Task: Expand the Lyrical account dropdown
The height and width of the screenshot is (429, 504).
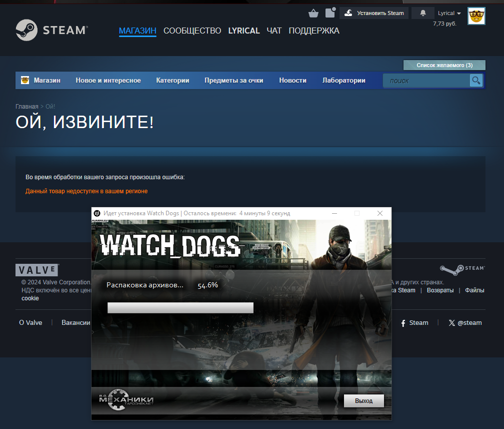Action: point(449,13)
